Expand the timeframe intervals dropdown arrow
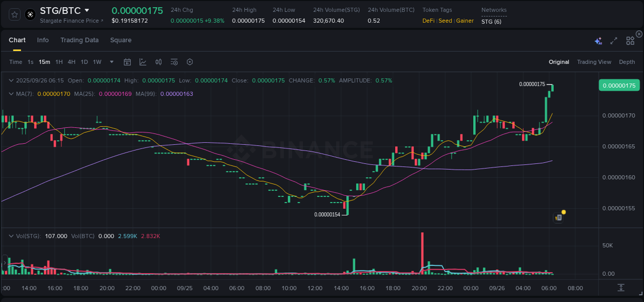The image size is (644, 302). [111, 61]
